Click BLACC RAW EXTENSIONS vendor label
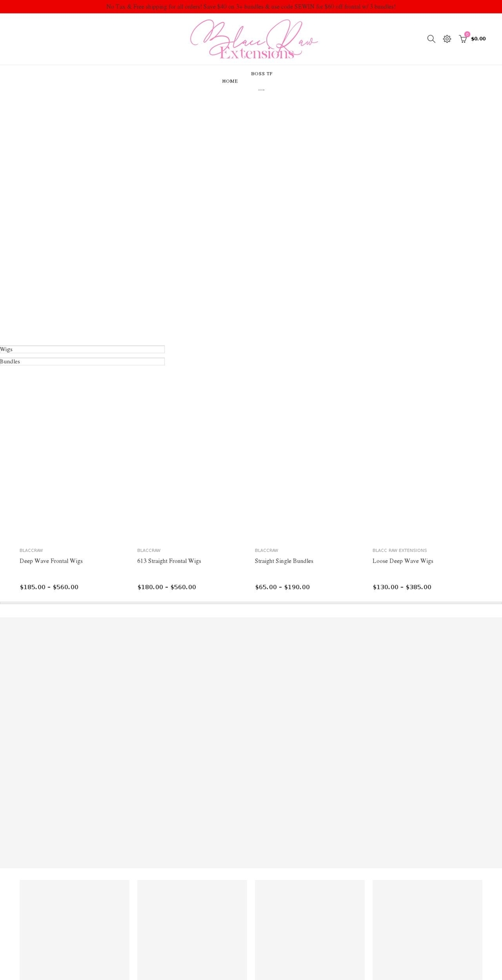Viewport: 502px width, 980px height. [400, 550]
